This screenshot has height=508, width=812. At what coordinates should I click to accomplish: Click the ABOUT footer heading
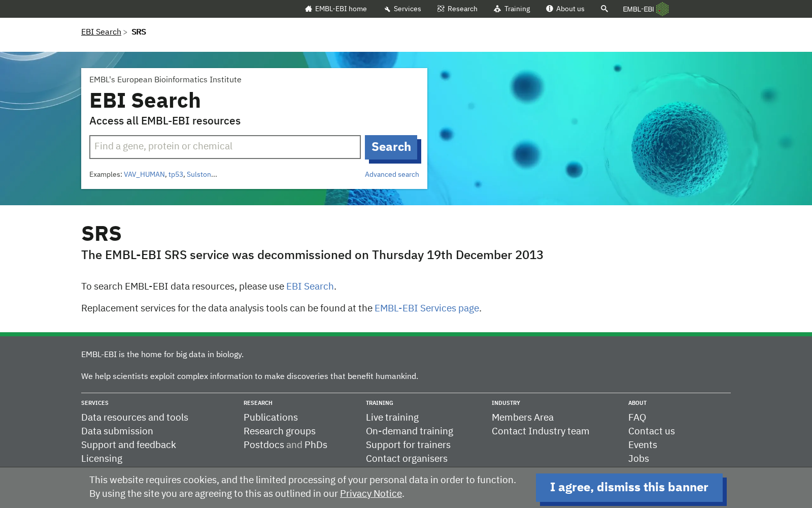pyautogui.click(x=637, y=403)
